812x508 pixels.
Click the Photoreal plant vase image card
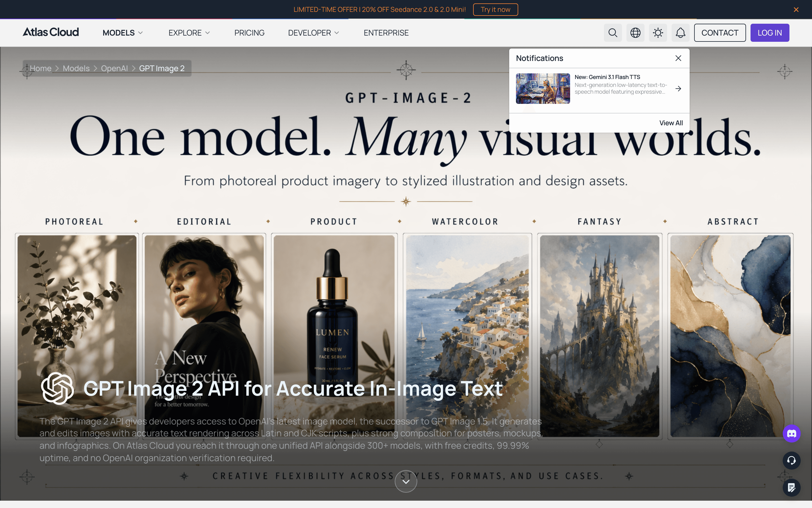(77, 336)
